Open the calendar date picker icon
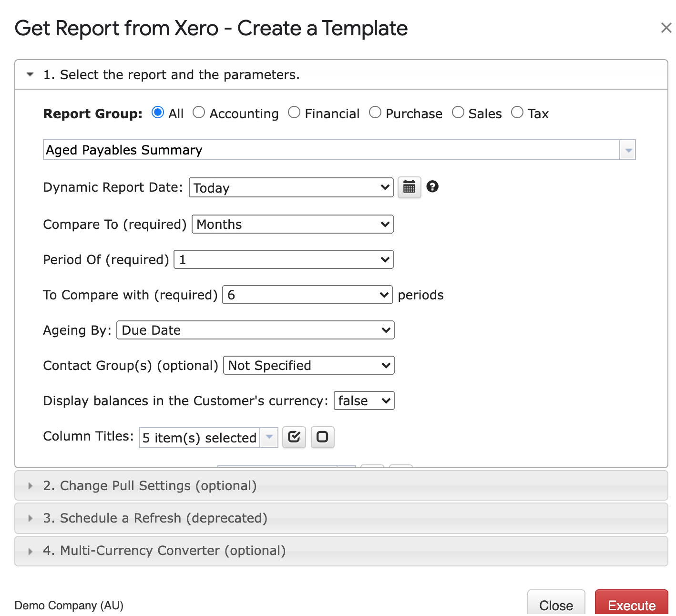 point(409,187)
